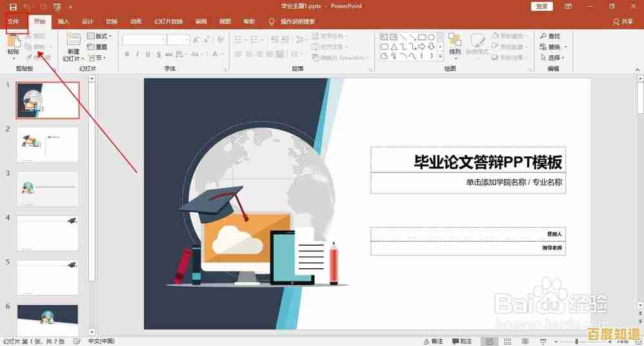The image size is (644, 346).
Task: Click the 重置 (Reset) slide button
Action: pyautogui.click(x=98, y=47)
